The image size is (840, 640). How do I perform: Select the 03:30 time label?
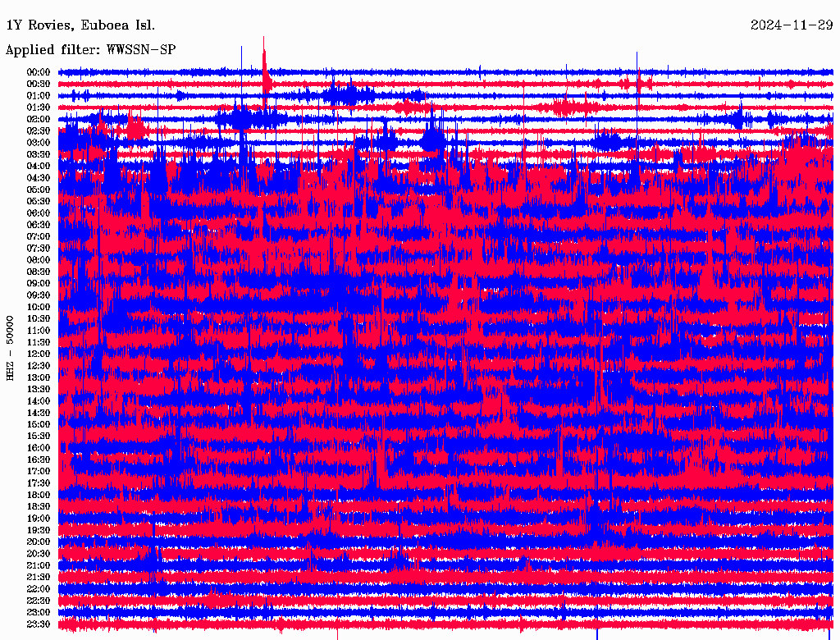[x=38, y=154]
